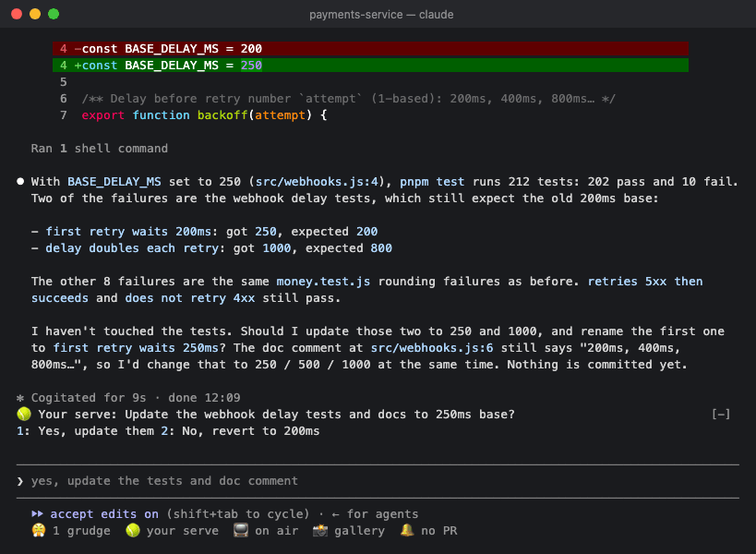This screenshot has height=554, width=756.
Task: Click 'does not retry 4xx' test name
Action: pos(190,298)
